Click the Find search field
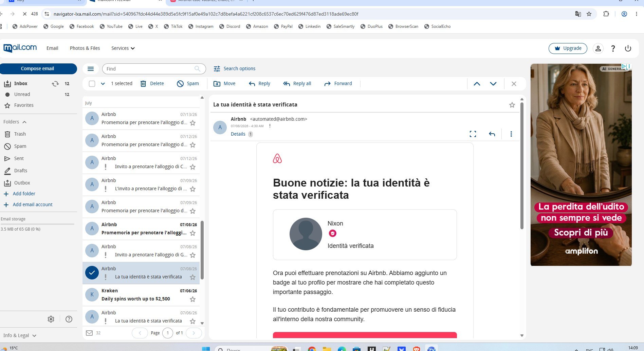Image resolution: width=644 pixels, height=351 pixels. tap(154, 69)
